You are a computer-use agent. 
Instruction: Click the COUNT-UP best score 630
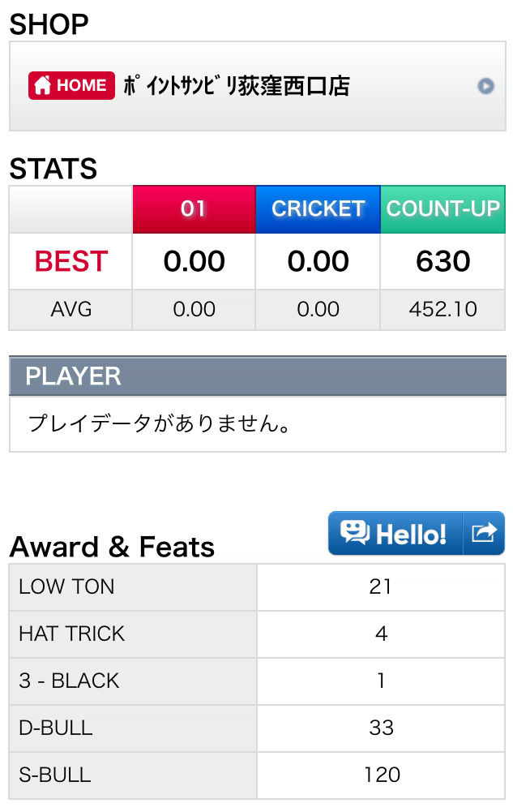[442, 261]
